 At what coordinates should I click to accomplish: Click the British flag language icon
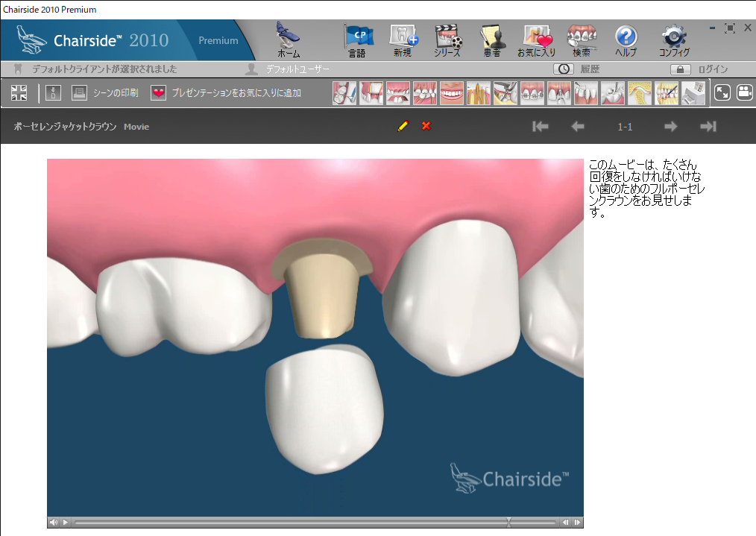click(19, 92)
